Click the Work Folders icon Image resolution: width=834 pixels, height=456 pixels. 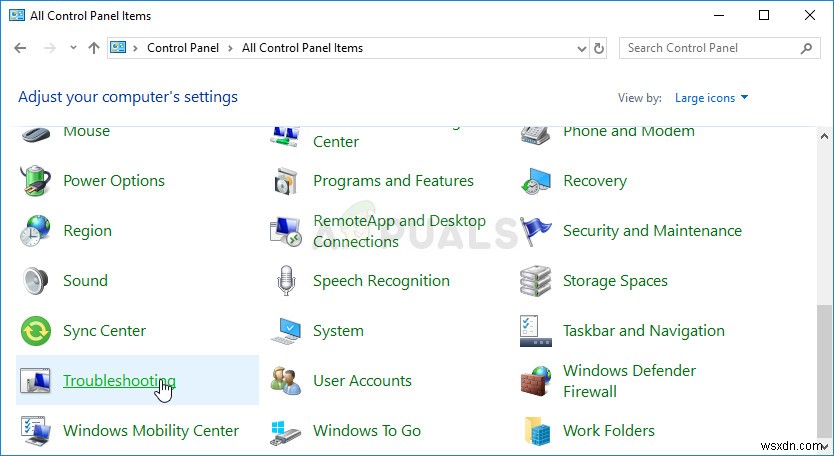click(538, 431)
